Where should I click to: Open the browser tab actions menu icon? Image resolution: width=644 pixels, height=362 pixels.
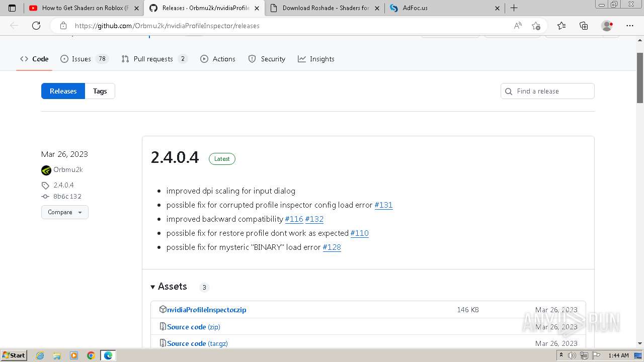point(12,8)
